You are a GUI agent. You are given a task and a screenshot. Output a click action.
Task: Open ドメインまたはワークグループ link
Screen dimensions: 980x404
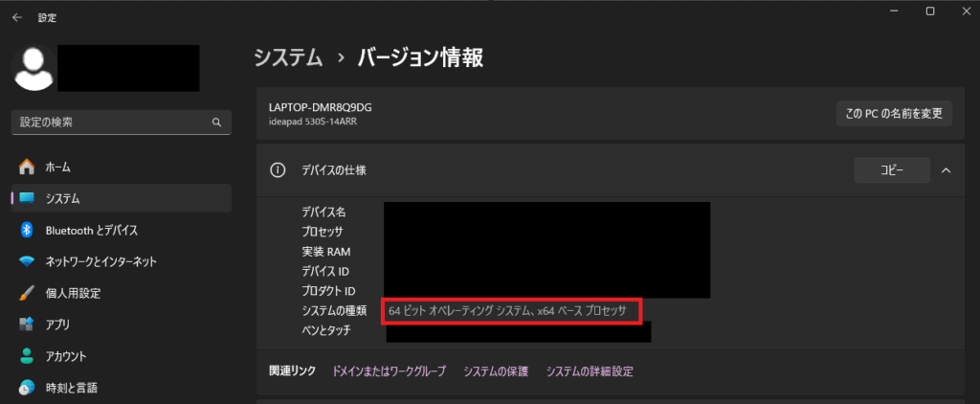(390, 371)
